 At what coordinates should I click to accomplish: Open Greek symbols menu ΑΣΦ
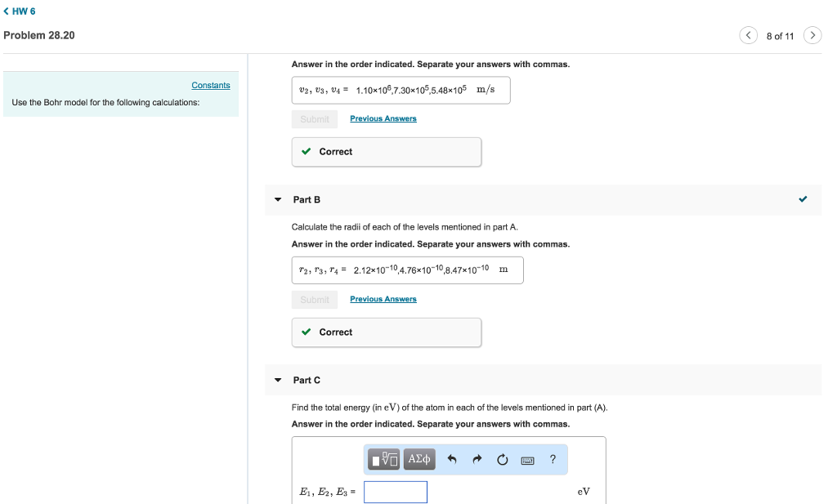coord(419,459)
